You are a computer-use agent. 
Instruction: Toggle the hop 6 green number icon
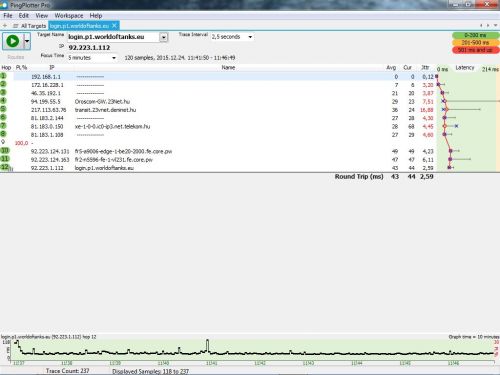tap(3, 118)
